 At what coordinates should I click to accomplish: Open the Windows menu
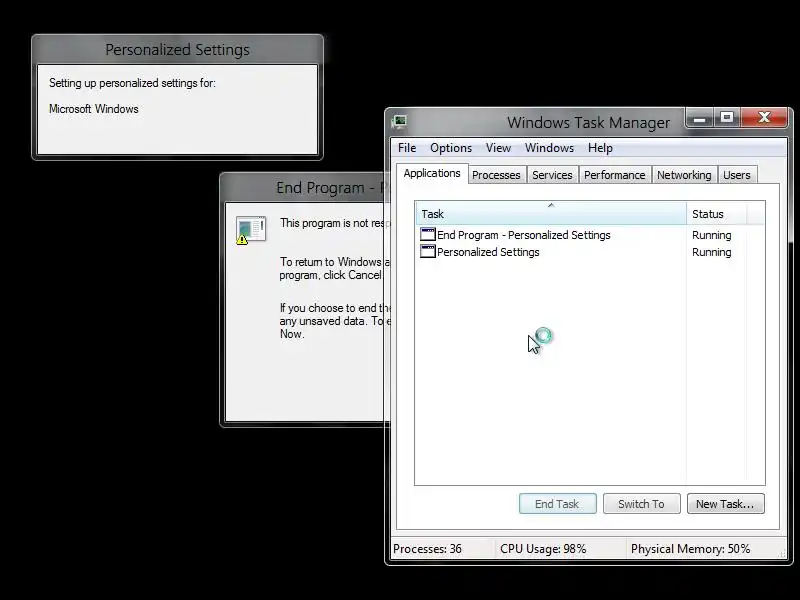[x=549, y=148]
